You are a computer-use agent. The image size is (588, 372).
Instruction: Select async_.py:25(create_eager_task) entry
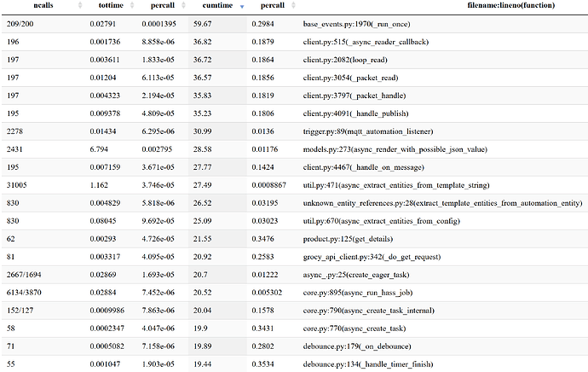(356, 275)
